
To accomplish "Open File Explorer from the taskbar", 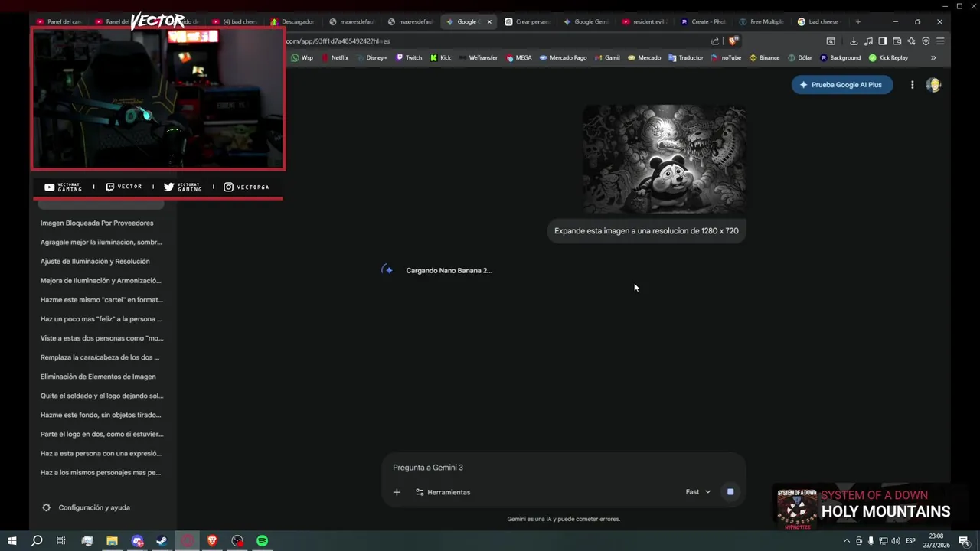I will (112, 541).
